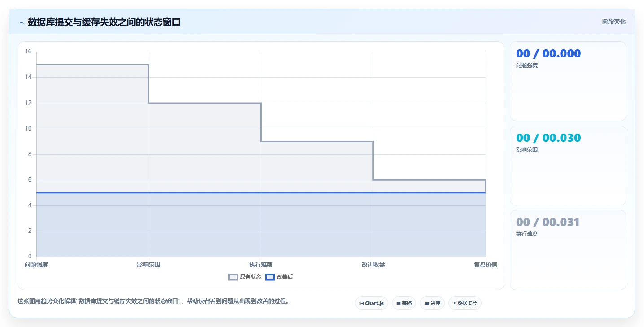Image resolution: width=644 pixels, height=327 pixels.
Task: Open the 问题强度 data card
Action: pos(568,81)
